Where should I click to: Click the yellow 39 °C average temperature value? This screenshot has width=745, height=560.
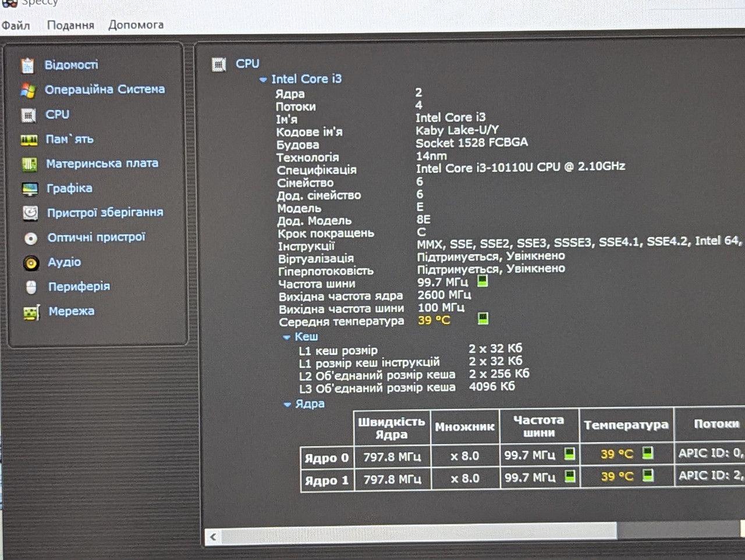click(x=434, y=320)
